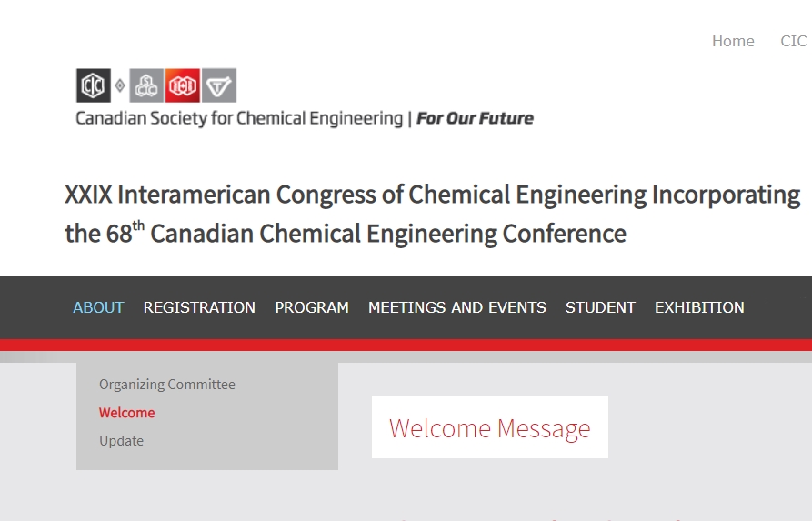Click the gray hexagon CSC logo icon
Image resolution: width=812 pixels, height=521 pixels.
point(146,85)
